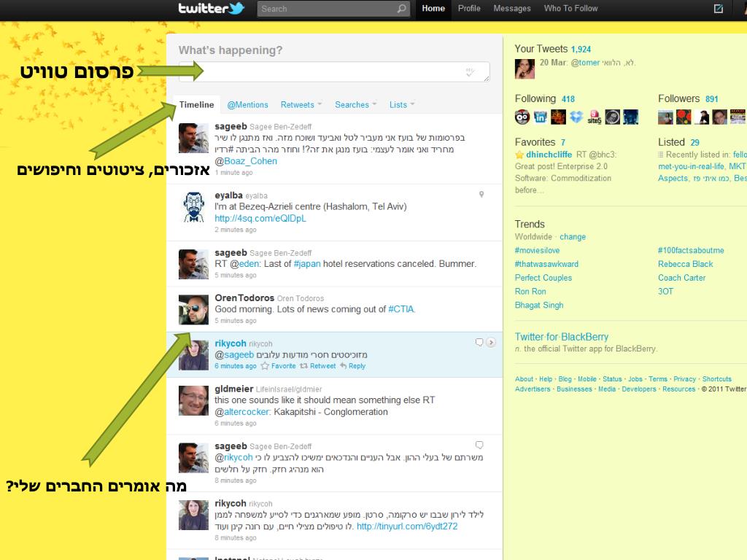Switch to the @Mentions tab
The image size is (747, 560).
248,105
